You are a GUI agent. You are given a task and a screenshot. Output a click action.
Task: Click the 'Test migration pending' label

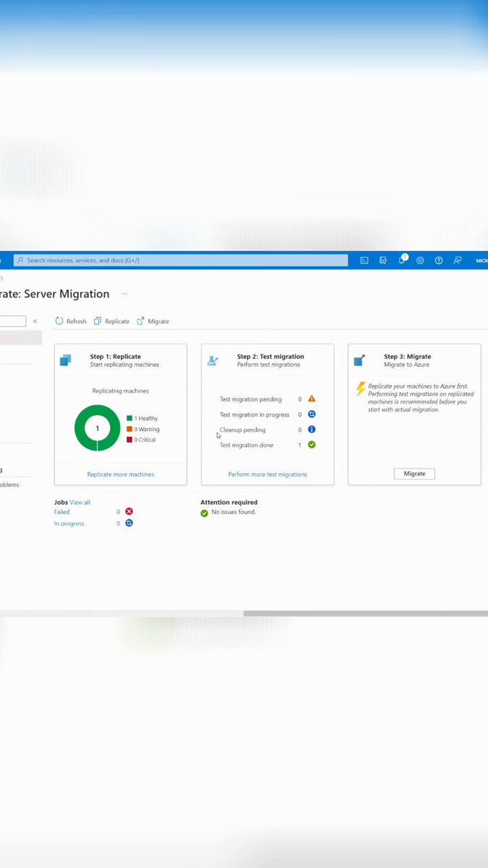[x=251, y=399]
